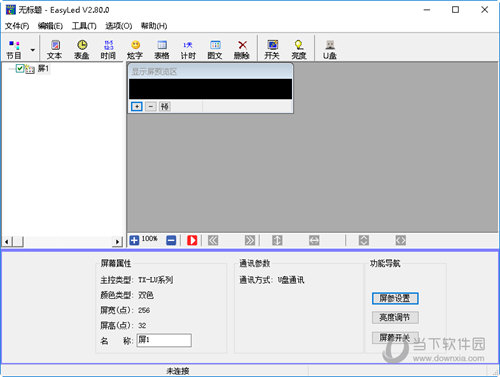Viewport: 500px width, 377px height.
Task: Select the 屏1 tree node
Action: [x=43, y=69]
